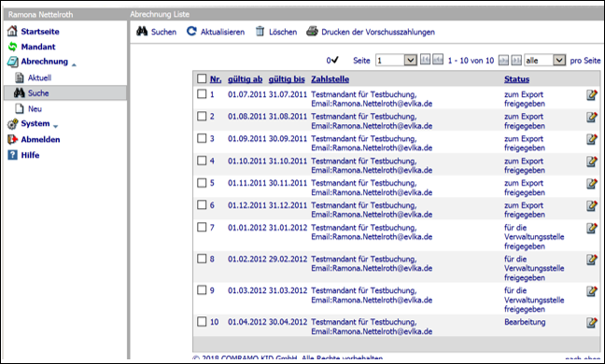Click date 29.02.2012 in row 8
This screenshot has height=364, width=605.
click(288, 259)
